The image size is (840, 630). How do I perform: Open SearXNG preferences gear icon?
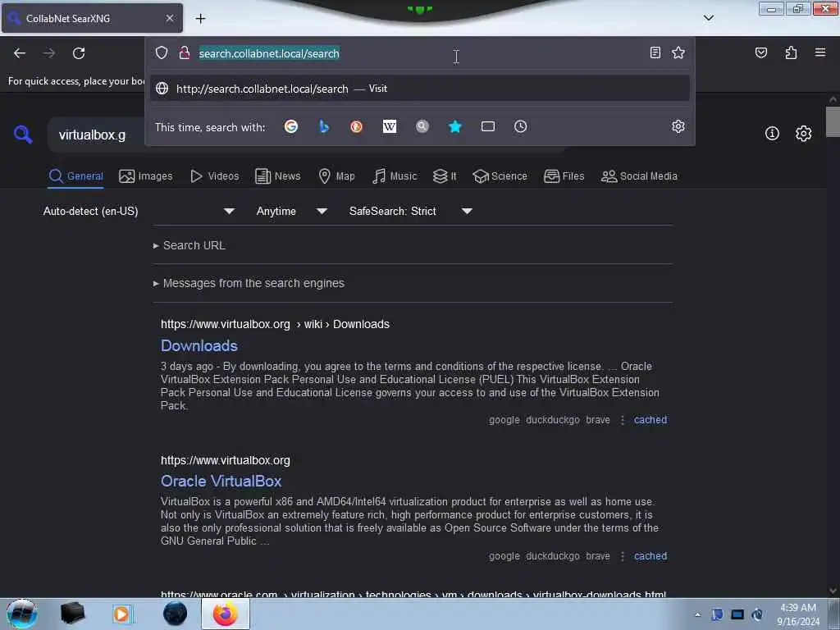pos(804,134)
